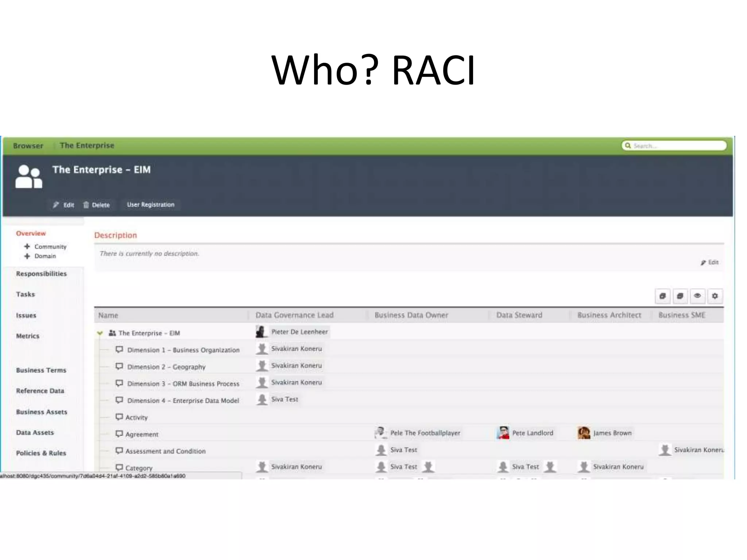The image size is (747, 560).
Task: Click Pele The Footballplayer avatar
Action: [380, 433]
